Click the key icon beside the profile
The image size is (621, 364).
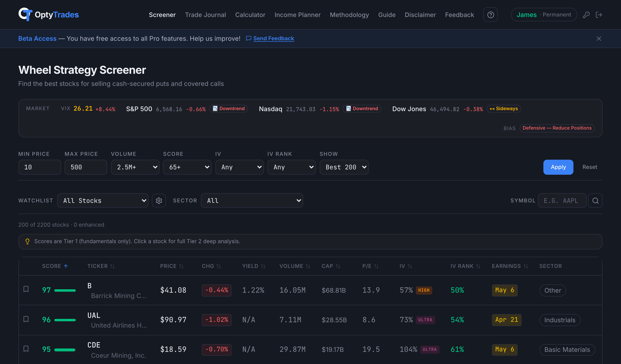(586, 15)
